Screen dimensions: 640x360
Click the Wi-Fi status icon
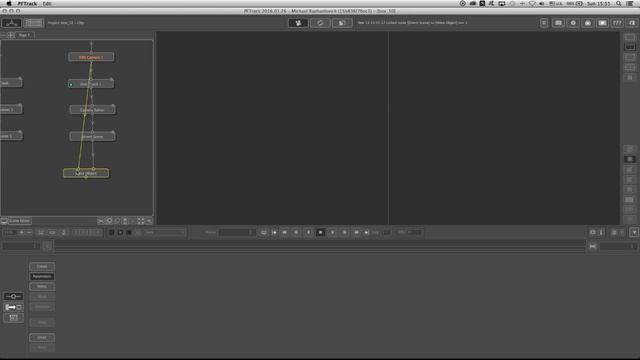pyautogui.click(x=532, y=4)
